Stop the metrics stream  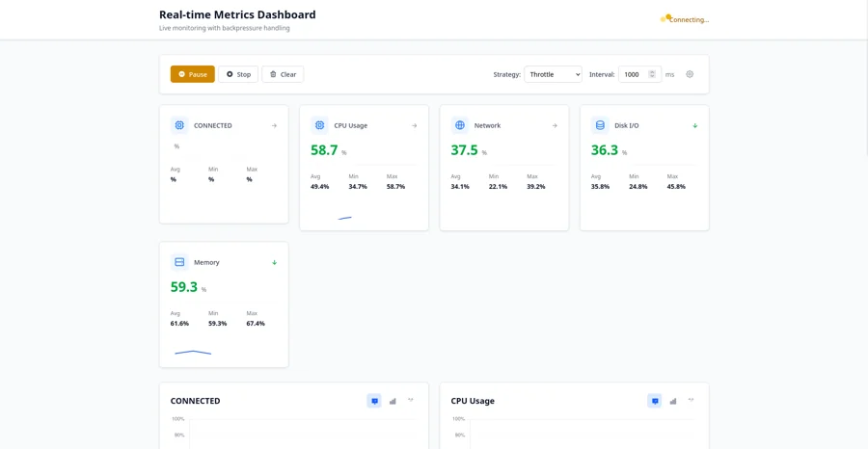click(x=238, y=74)
